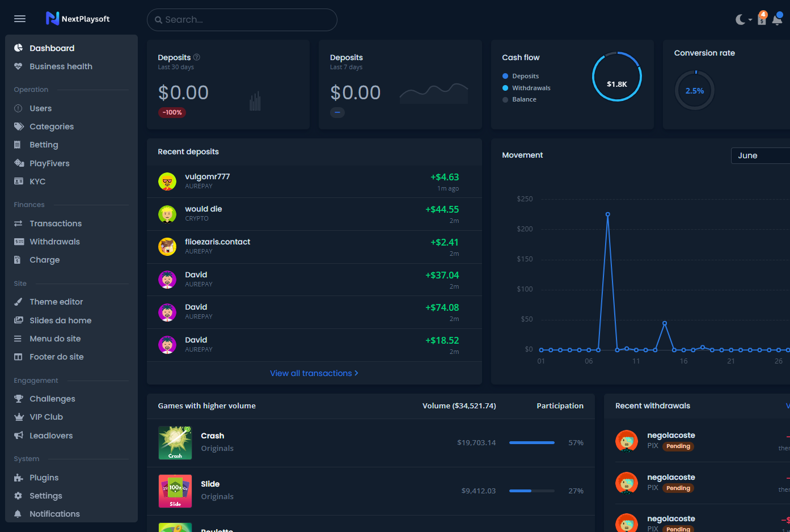This screenshot has width=790, height=532.
Task: Click the NextPlaysoft logo
Action: (78, 19)
